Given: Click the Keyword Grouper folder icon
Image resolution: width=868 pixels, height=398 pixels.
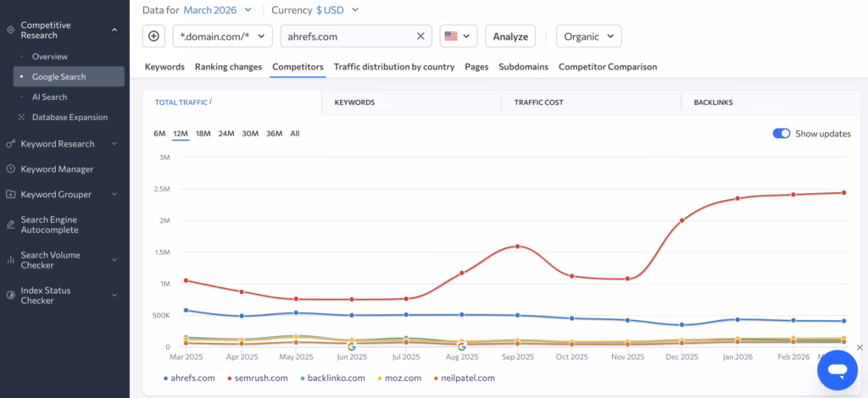Looking at the screenshot, I should point(10,195).
